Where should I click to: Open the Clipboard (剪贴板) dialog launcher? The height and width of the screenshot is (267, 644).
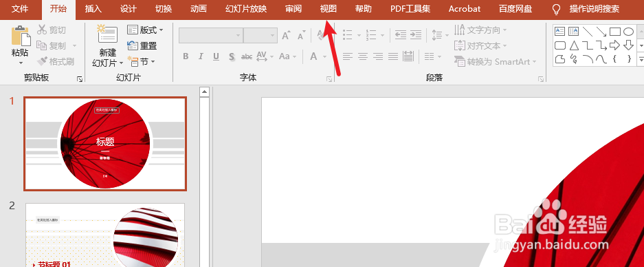coord(80,79)
